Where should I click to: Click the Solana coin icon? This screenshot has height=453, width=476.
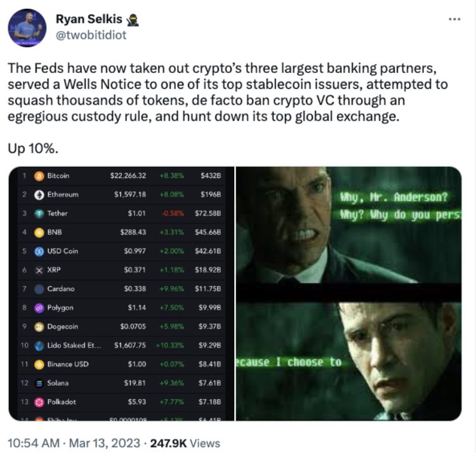(38, 383)
